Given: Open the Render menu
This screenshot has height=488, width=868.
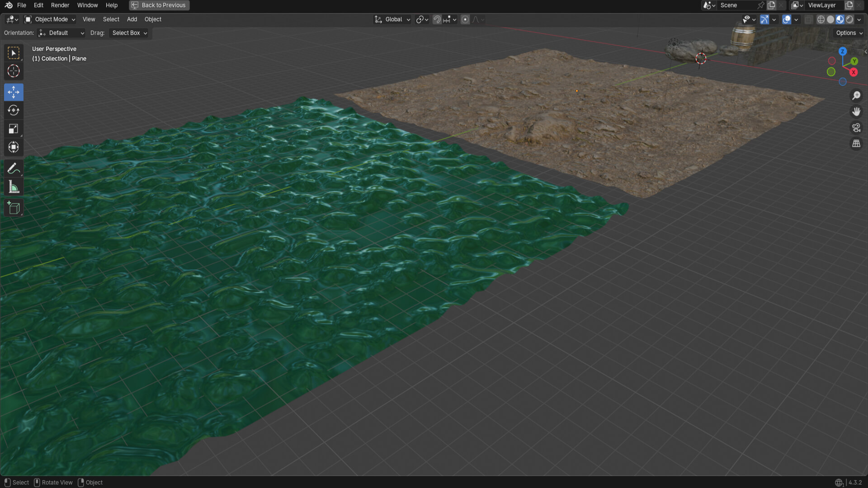Looking at the screenshot, I should 60,5.
